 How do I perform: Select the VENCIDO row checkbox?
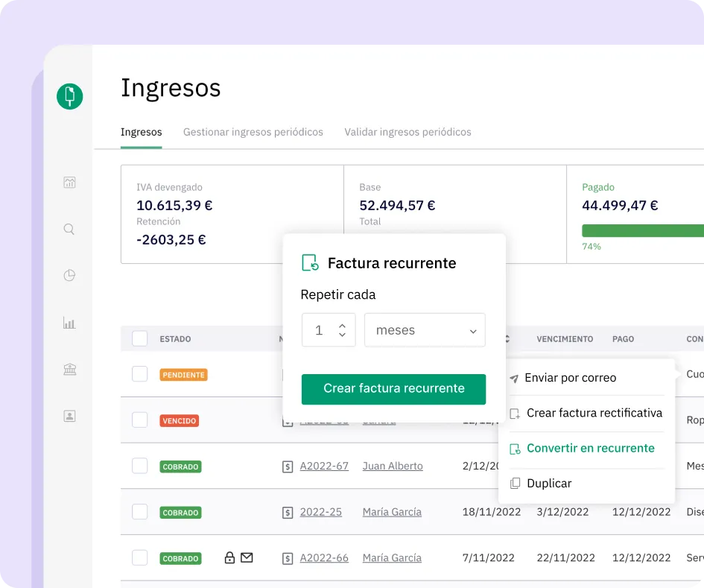139,420
